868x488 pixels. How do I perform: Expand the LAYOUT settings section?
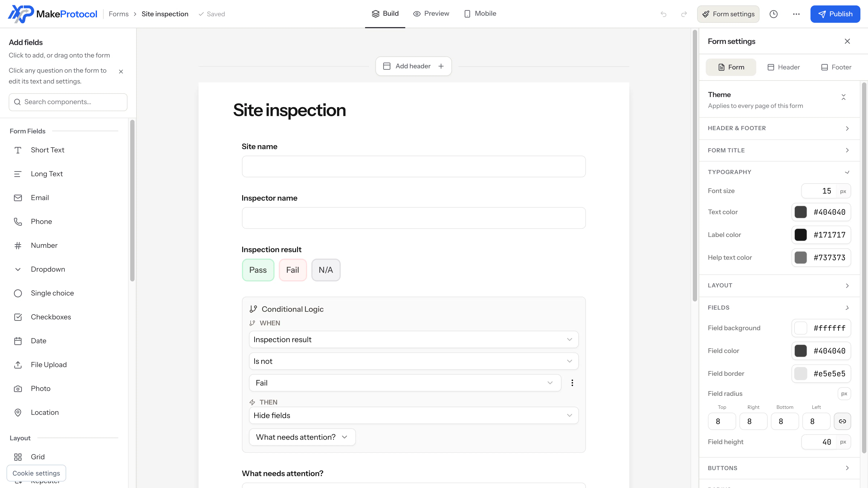coord(779,286)
